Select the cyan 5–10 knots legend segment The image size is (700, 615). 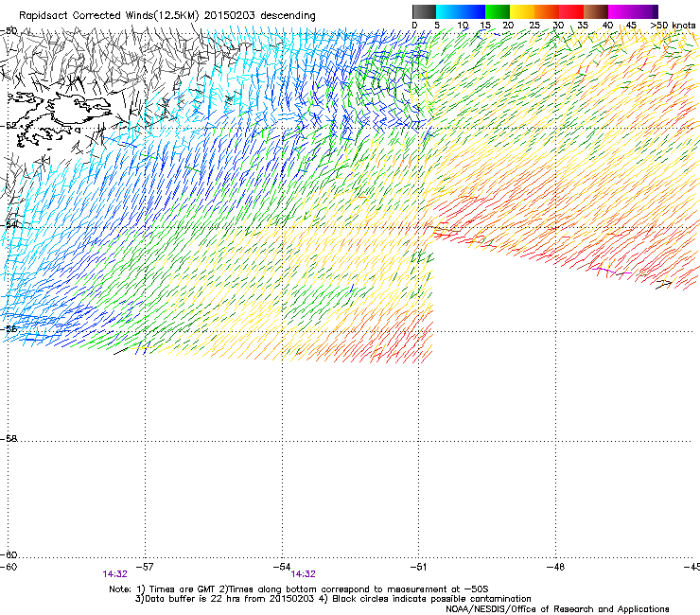(x=448, y=11)
